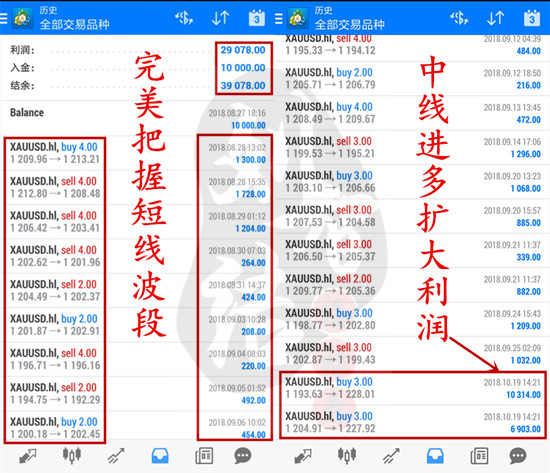This screenshot has width=550, height=473.
Task: Tap profit 1 728.00 dated 2018.08.28 15:35
Action: (x=250, y=194)
